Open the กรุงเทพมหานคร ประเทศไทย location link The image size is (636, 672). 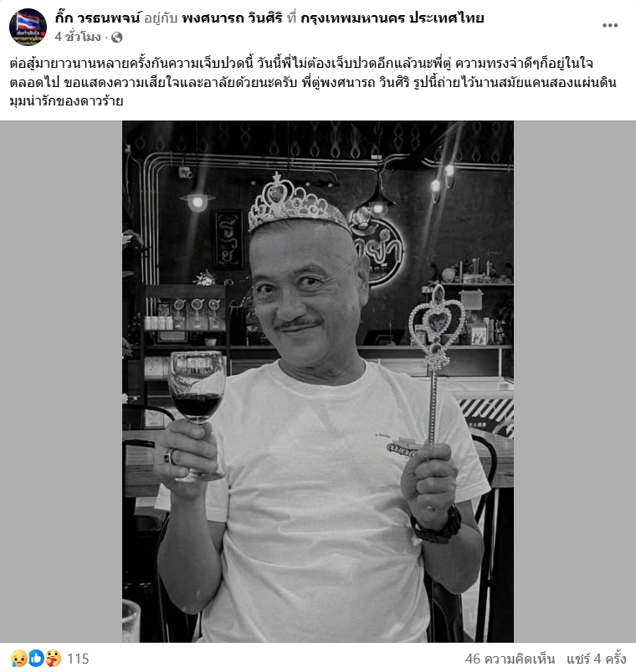tap(392, 18)
